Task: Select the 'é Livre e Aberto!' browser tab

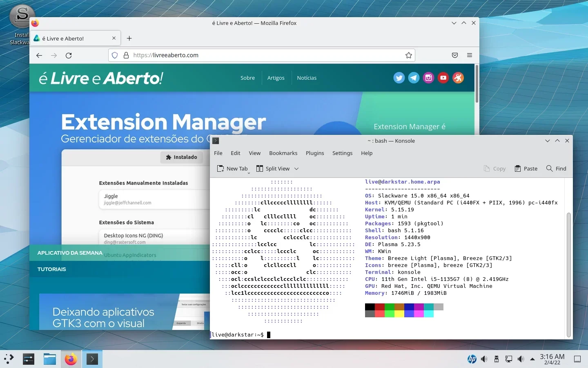Action: [76, 38]
